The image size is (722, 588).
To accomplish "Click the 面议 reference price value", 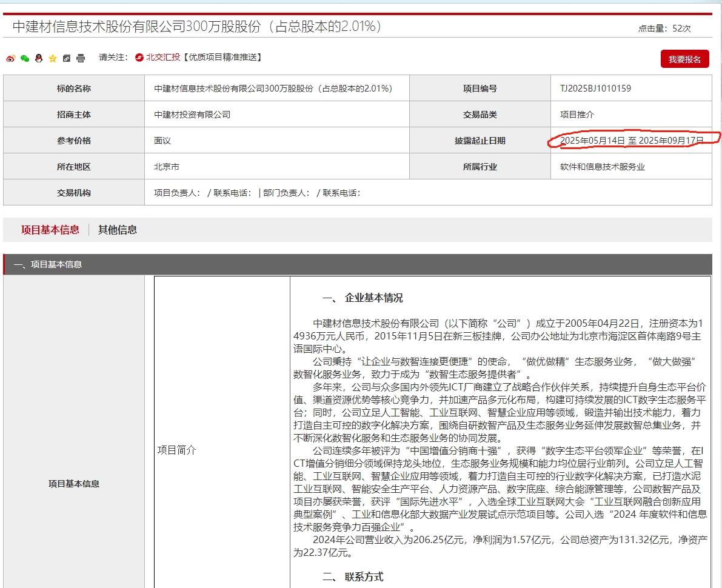I will pyautogui.click(x=162, y=141).
